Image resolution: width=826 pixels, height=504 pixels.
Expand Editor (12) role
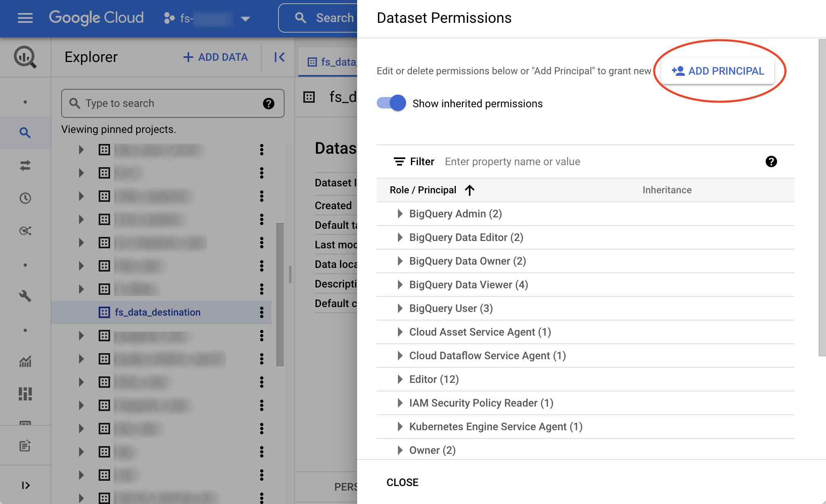(x=400, y=379)
